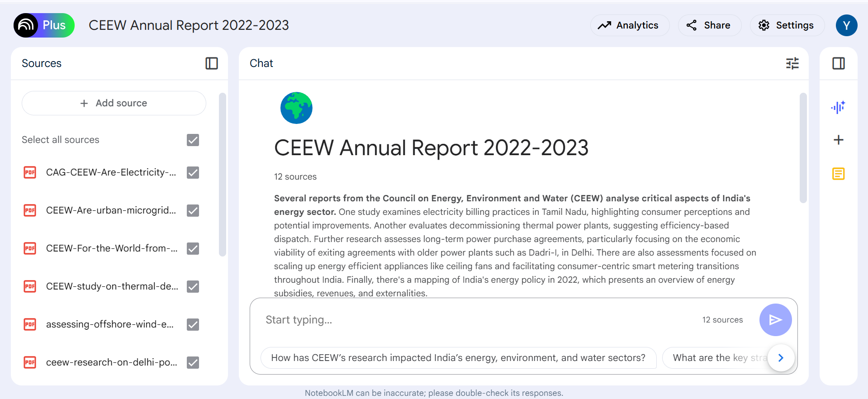Open the Audio Overview icon

click(x=838, y=107)
